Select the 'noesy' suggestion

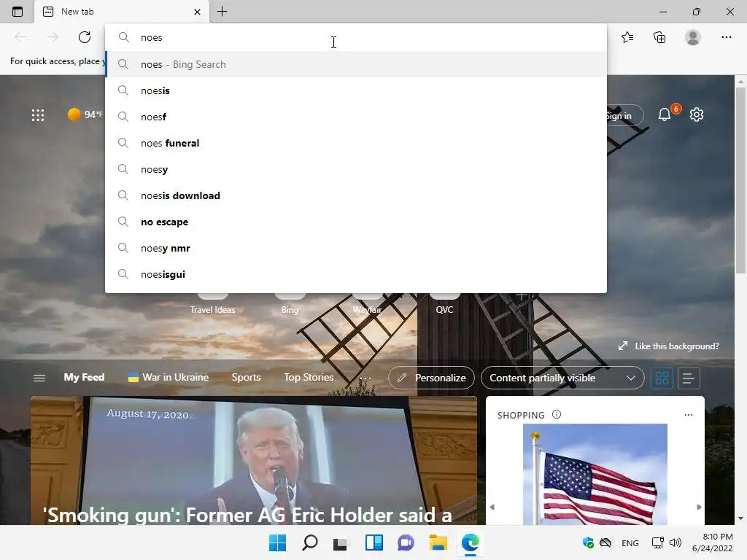[x=356, y=169]
